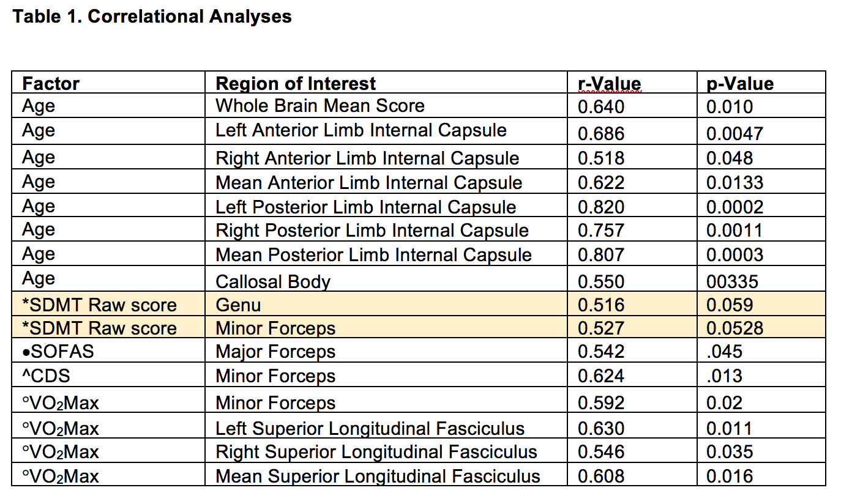Click the underlined 'r-Value' column header
Viewport: 841px width, 504px height.
[609, 84]
